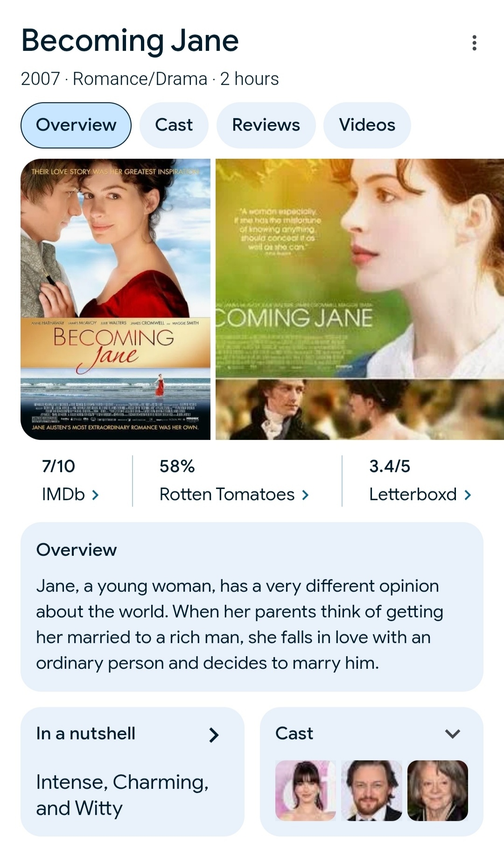The width and height of the screenshot is (504, 844).
Task: Tap the chevron beside Rotten Tomatoes
Action: [305, 495]
